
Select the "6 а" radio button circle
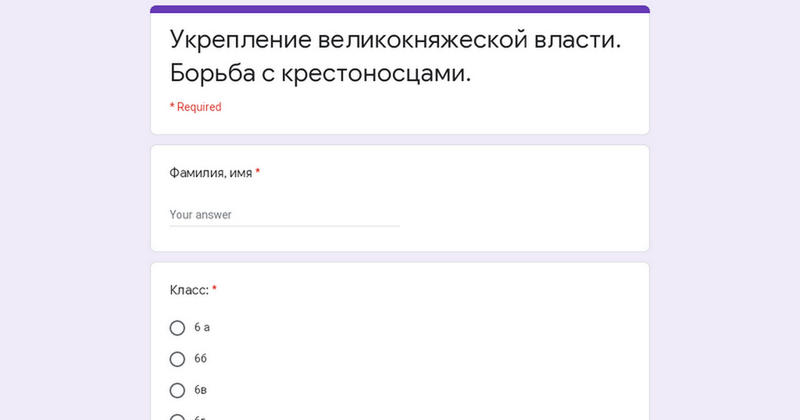[x=178, y=328]
